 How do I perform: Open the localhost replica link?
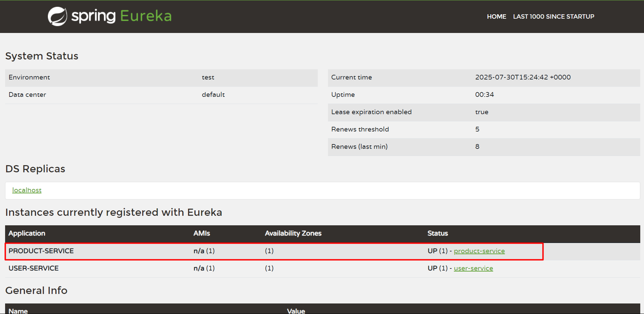(x=27, y=190)
